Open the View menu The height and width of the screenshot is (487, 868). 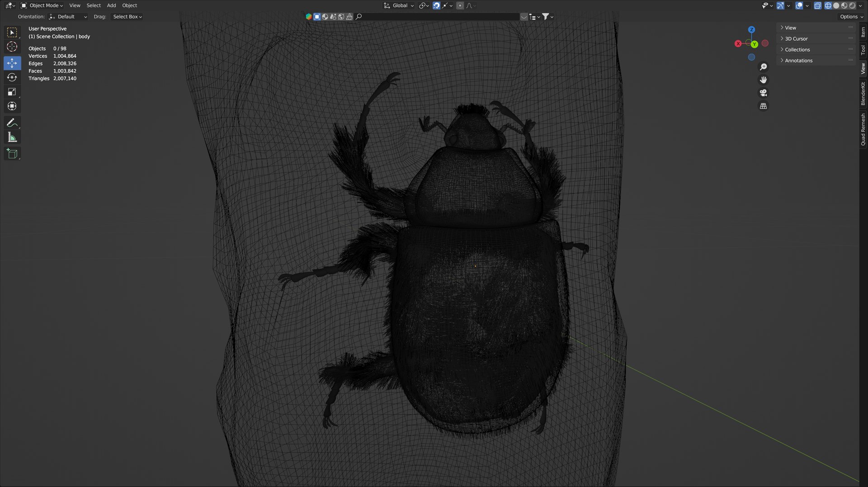click(x=75, y=5)
